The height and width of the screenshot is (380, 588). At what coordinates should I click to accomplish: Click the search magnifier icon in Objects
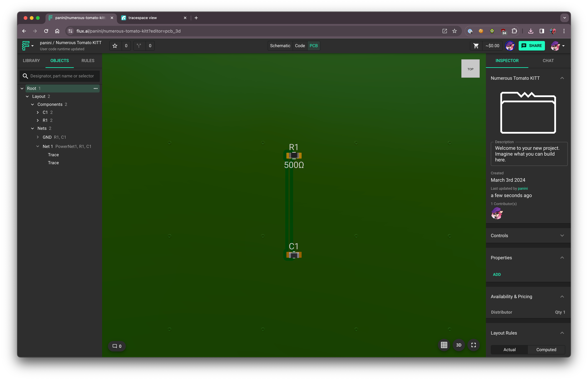25,76
